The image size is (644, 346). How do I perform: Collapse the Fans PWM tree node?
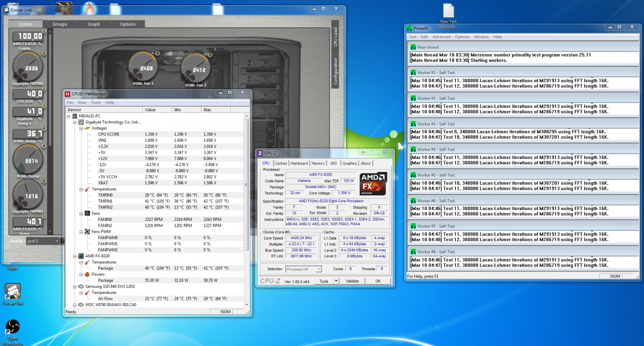click(80, 232)
